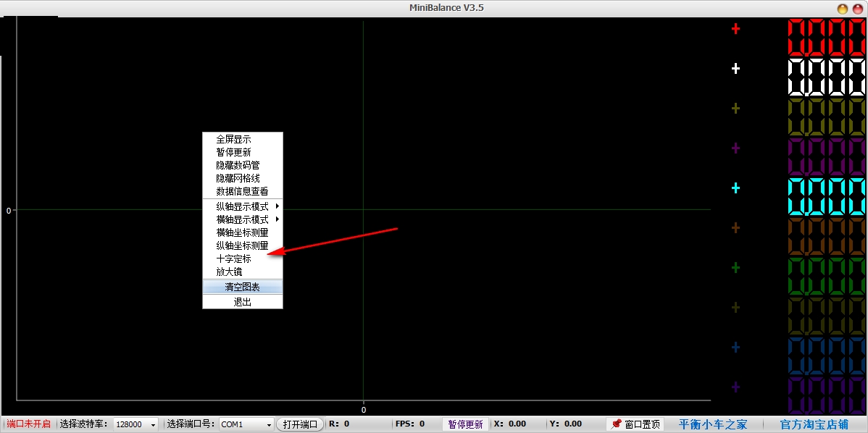Expand 纵轴显示模式 submenu
Image resolution: width=868 pixels, height=433 pixels.
243,206
